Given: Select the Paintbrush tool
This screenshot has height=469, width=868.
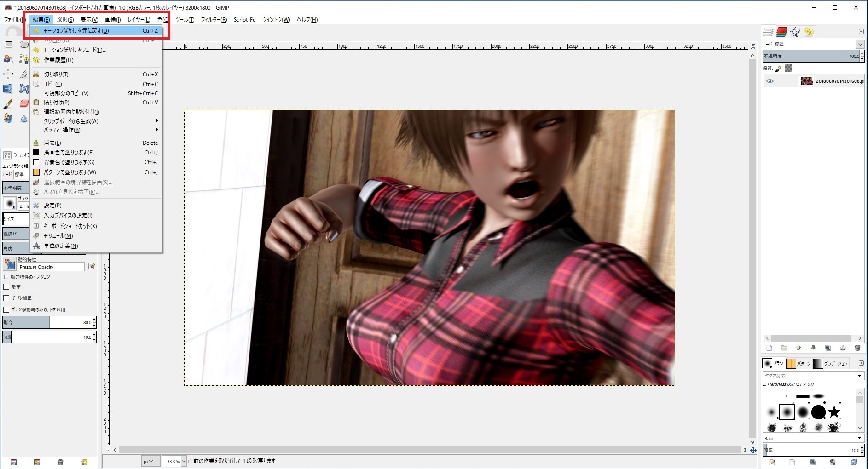Looking at the screenshot, I should (x=8, y=103).
